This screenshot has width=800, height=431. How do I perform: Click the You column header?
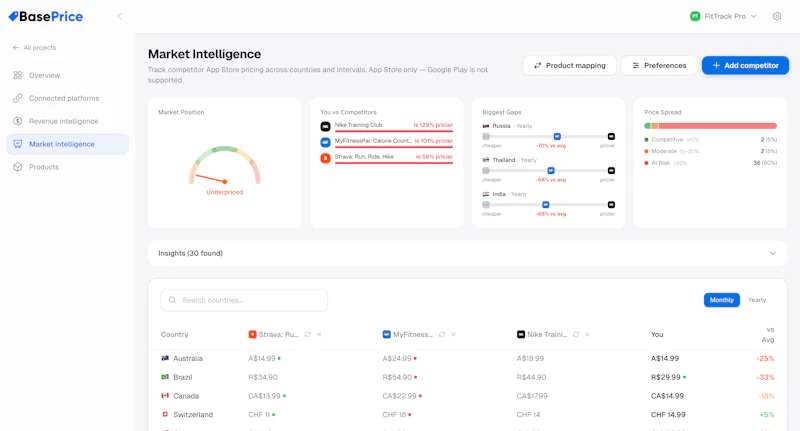click(x=657, y=335)
